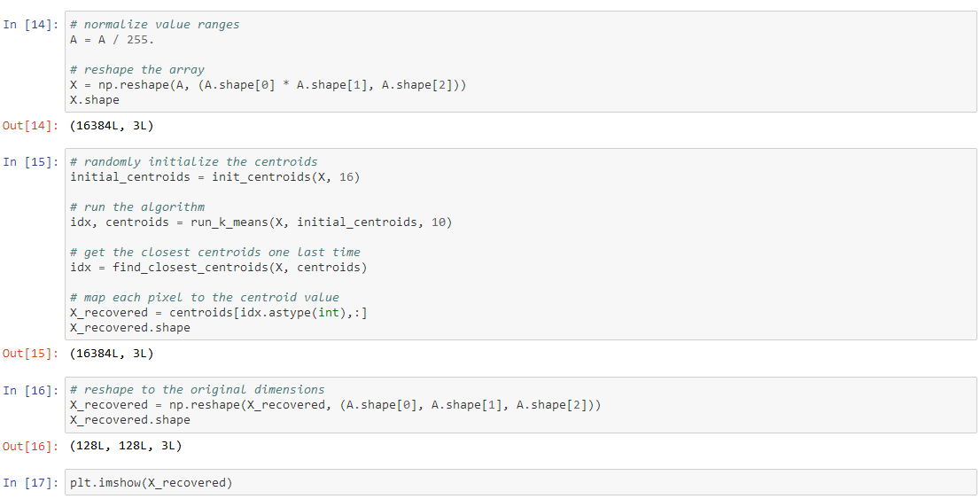Click the Out[16] result (128L, 128L, 3L)
Viewport: 980px width, 499px height.
[x=125, y=446]
